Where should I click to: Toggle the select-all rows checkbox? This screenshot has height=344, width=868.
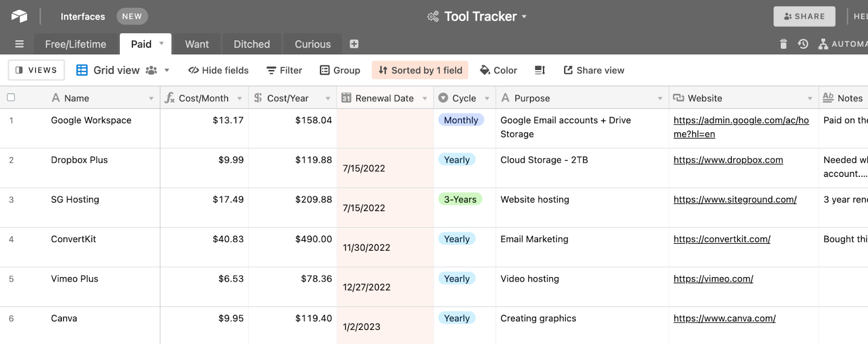point(11,98)
